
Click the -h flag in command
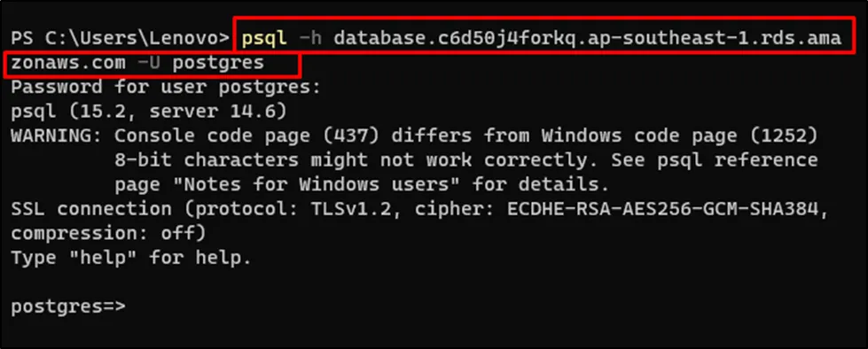[310, 39]
